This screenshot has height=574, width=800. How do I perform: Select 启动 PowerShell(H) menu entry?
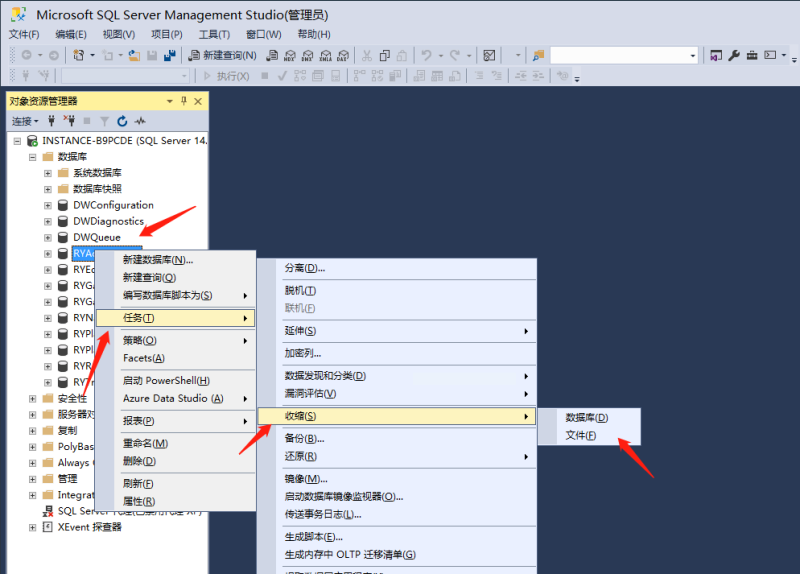pos(176,381)
